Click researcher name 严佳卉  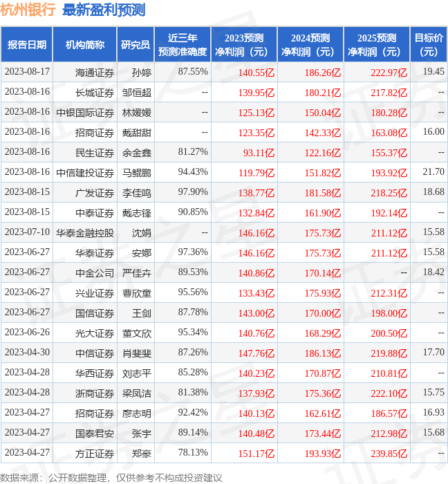pyautogui.click(x=137, y=273)
